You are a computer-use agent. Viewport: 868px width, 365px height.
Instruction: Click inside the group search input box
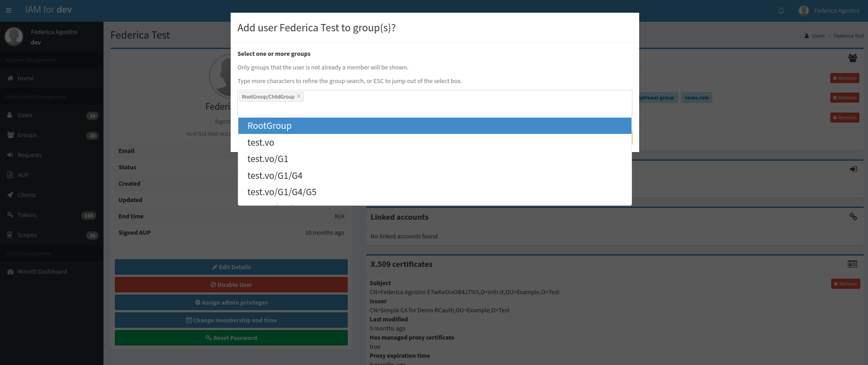[x=434, y=108]
